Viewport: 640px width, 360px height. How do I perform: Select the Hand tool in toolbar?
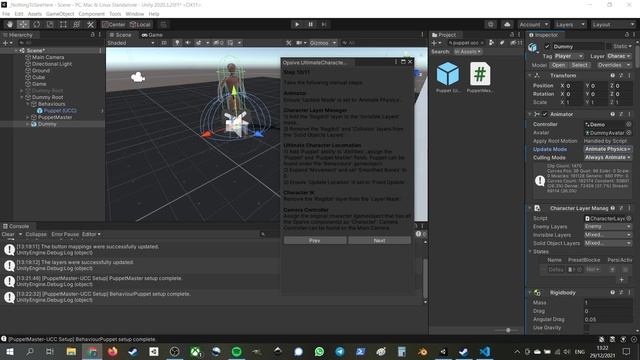10,24
